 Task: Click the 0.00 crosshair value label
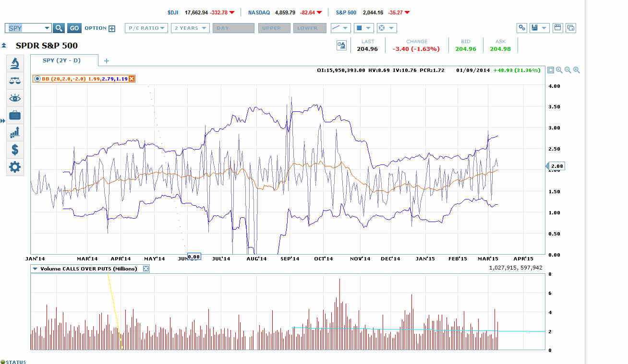click(193, 257)
